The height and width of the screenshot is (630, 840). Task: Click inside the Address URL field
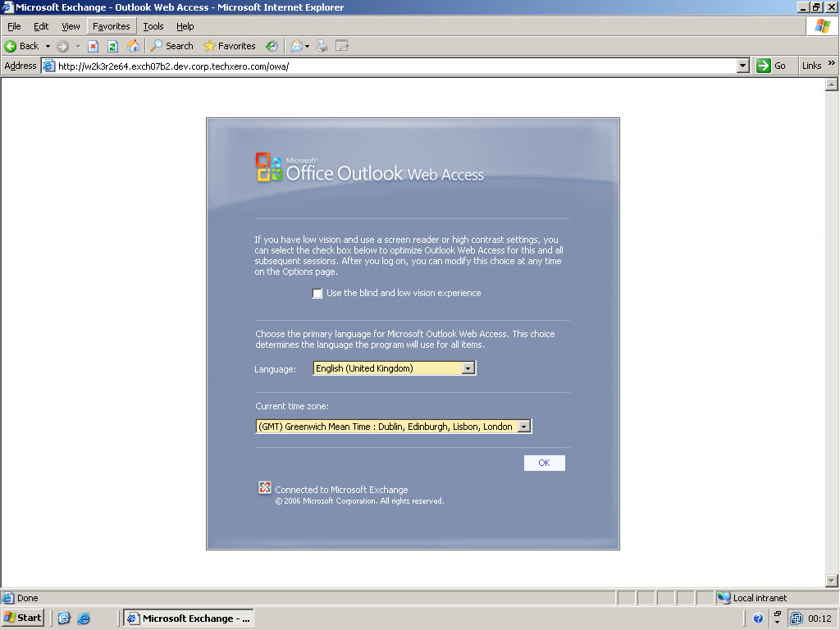click(x=394, y=66)
